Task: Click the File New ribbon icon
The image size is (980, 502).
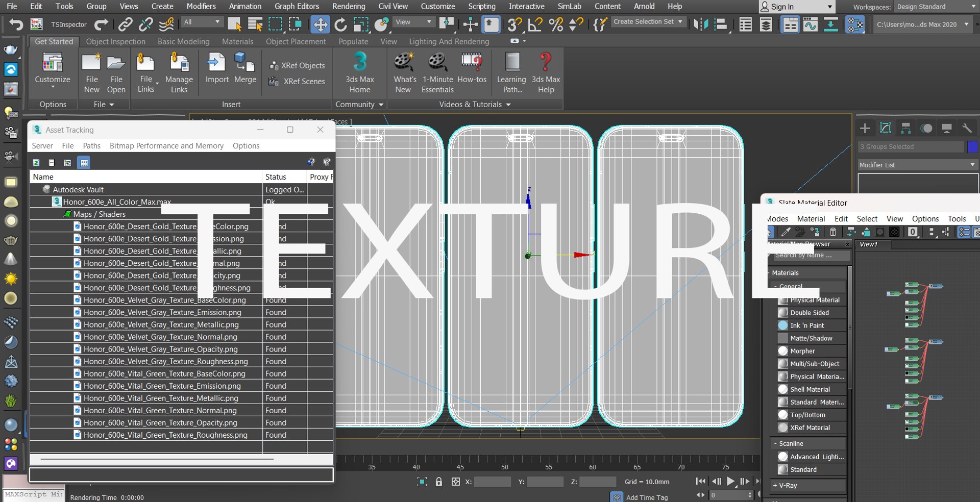Action: (91, 73)
